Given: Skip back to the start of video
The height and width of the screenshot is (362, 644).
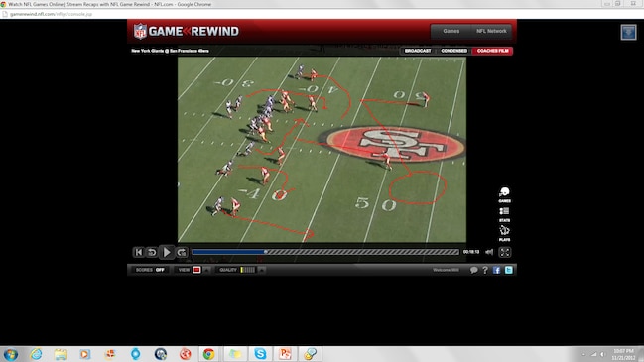Looking at the screenshot, I should (x=138, y=252).
